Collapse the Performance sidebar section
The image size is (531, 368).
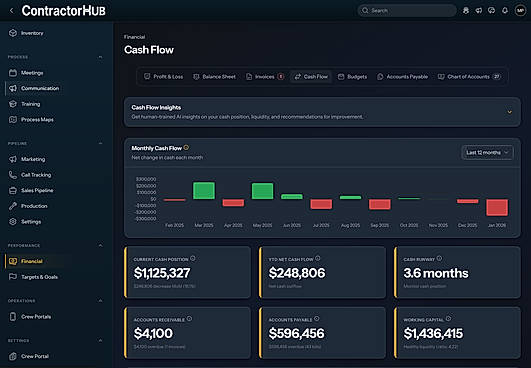pos(100,245)
